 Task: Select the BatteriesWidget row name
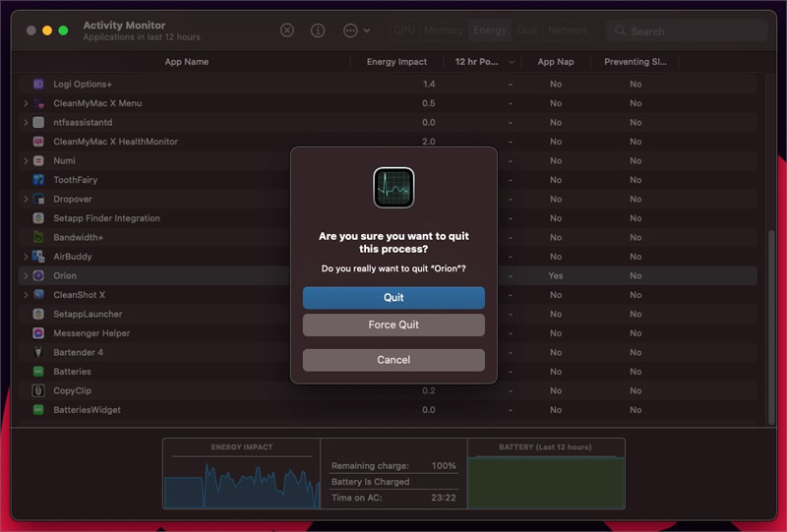click(87, 410)
